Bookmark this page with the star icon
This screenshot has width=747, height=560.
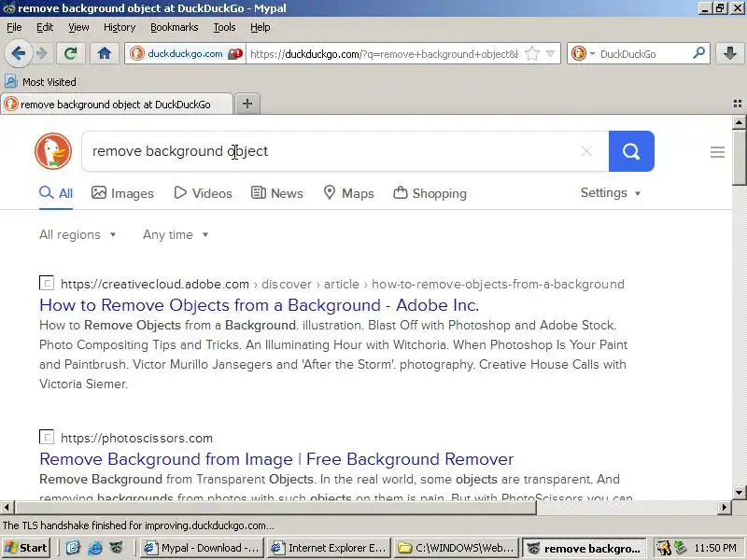pos(531,54)
